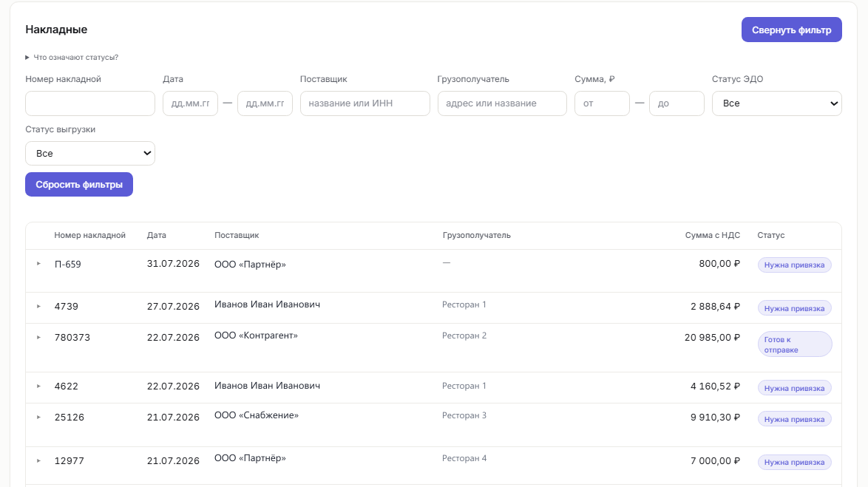The height and width of the screenshot is (487, 868).
Task: Set the end date filter field
Action: tap(265, 103)
